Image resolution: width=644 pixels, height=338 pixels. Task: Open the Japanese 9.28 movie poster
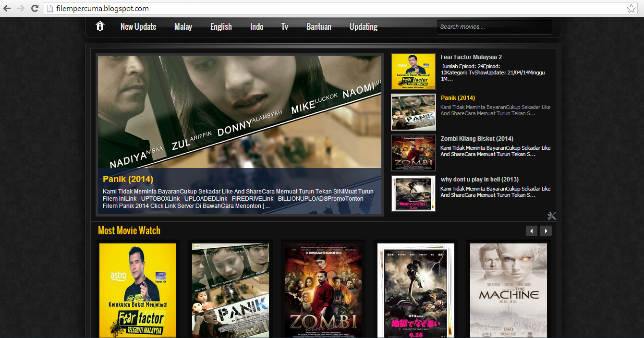416,290
